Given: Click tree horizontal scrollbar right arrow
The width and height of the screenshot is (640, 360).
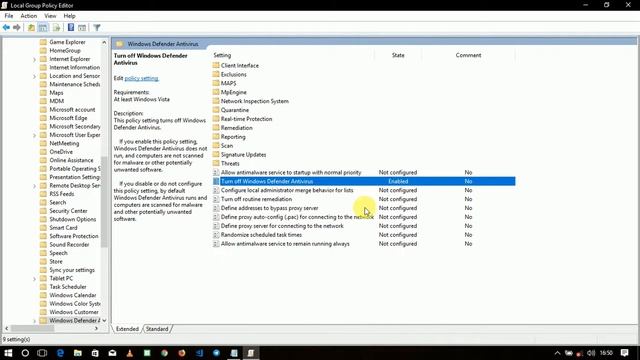Looking at the screenshot, I should tap(96, 329).
